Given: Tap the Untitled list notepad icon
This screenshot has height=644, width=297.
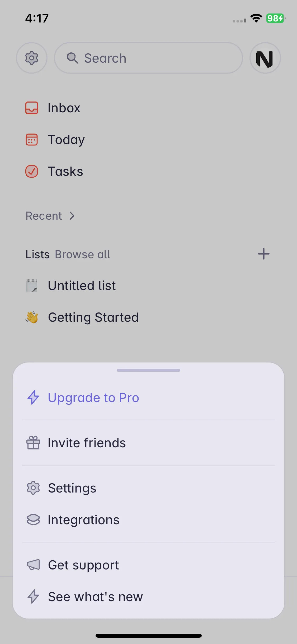Looking at the screenshot, I should point(32,286).
